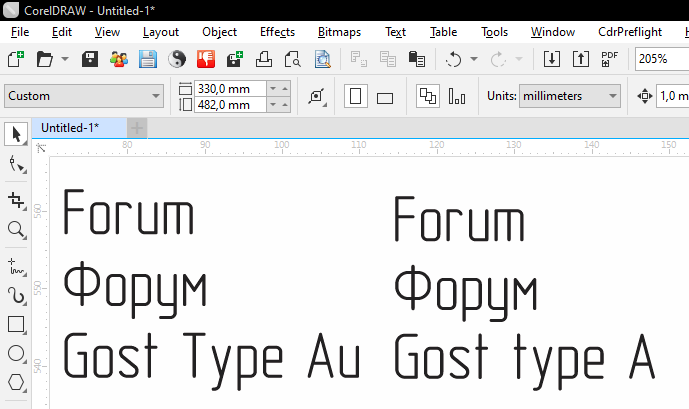The width and height of the screenshot is (689, 409).
Task: Click the Undo arrow button
Action: click(x=453, y=59)
